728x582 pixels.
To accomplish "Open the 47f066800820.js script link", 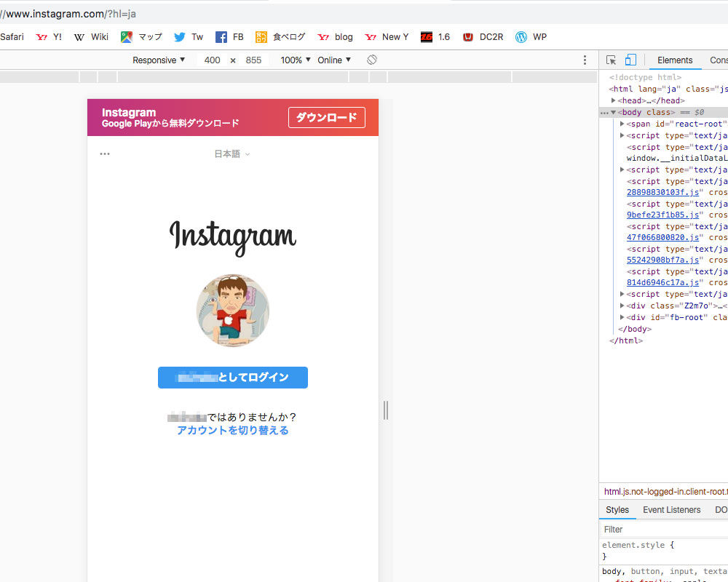I will (x=662, y=237).
